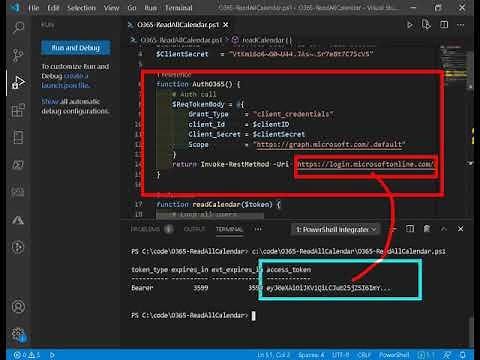Open the File menu

[34, 8]
